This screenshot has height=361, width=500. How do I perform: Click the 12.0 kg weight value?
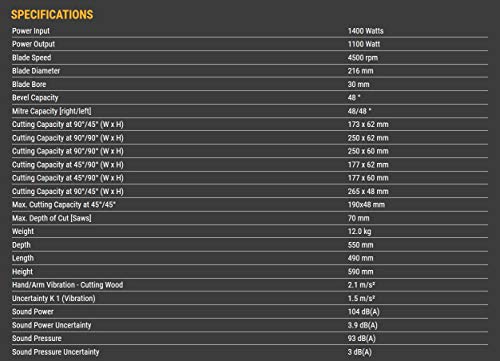(359, 231)
